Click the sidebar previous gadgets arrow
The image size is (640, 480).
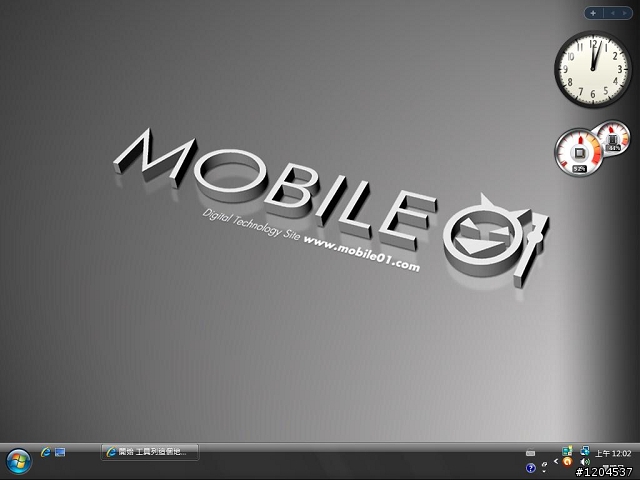pyautogui.click(x=613, y=13)
